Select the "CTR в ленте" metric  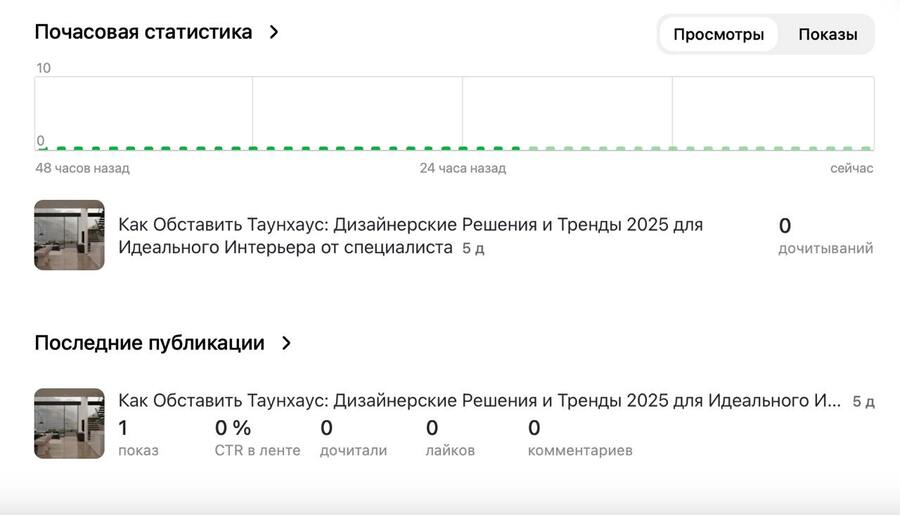(257, 438)
